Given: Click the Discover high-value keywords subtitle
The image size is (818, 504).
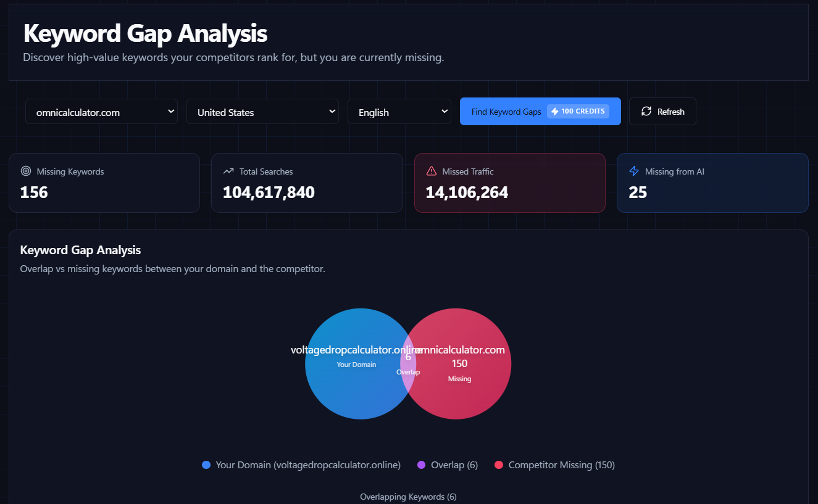Looking at the screenshot, I should tap(233, 57).
